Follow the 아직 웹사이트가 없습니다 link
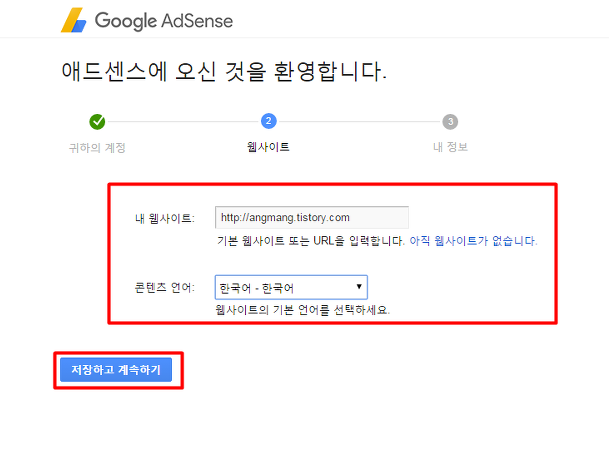Screen dimensions: 609x458 (x=473, y=241)
